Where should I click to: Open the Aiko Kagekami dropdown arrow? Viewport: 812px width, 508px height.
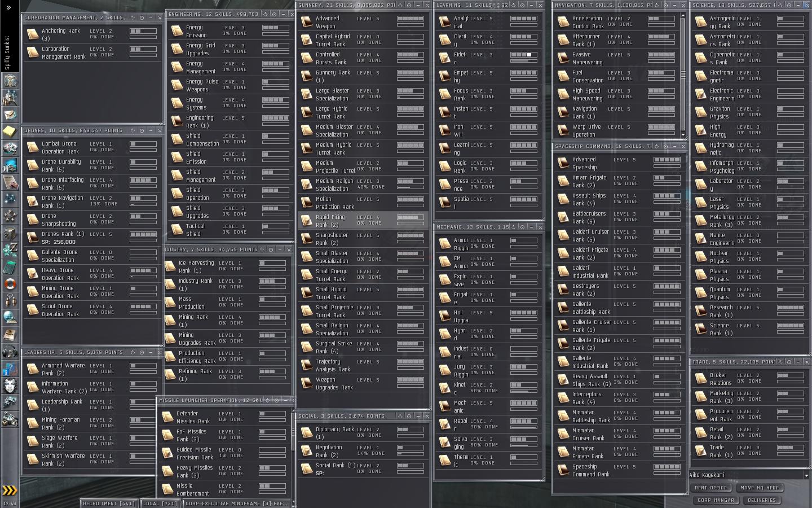tap(806, 475)
